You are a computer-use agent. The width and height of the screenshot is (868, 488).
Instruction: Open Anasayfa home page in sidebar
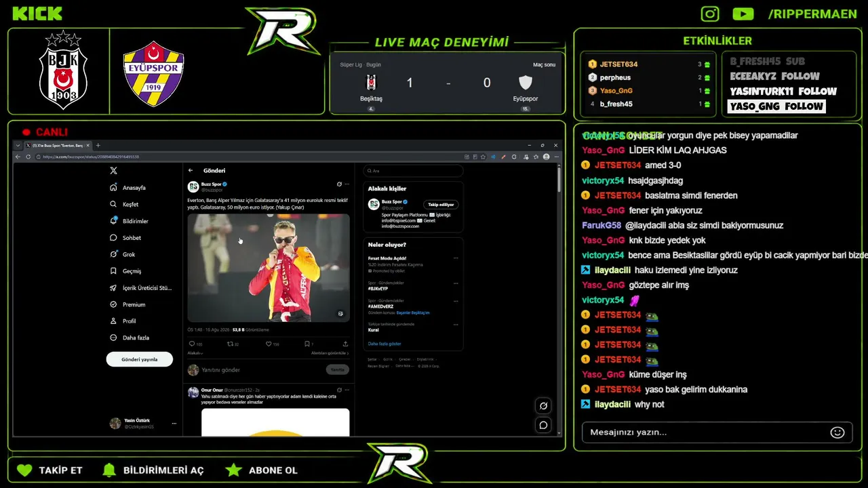[x=128, y=188]
